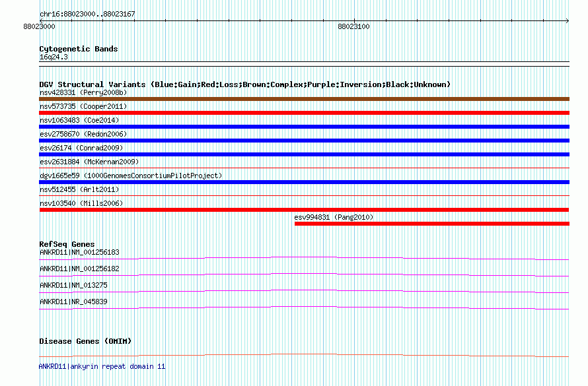
Task: Click the 16q24.3 band label
Action: (54, 57)
